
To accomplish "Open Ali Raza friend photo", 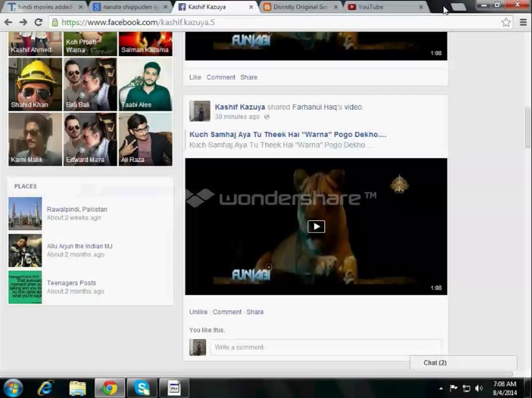I will pyautogui.click(x=146, y=139).
